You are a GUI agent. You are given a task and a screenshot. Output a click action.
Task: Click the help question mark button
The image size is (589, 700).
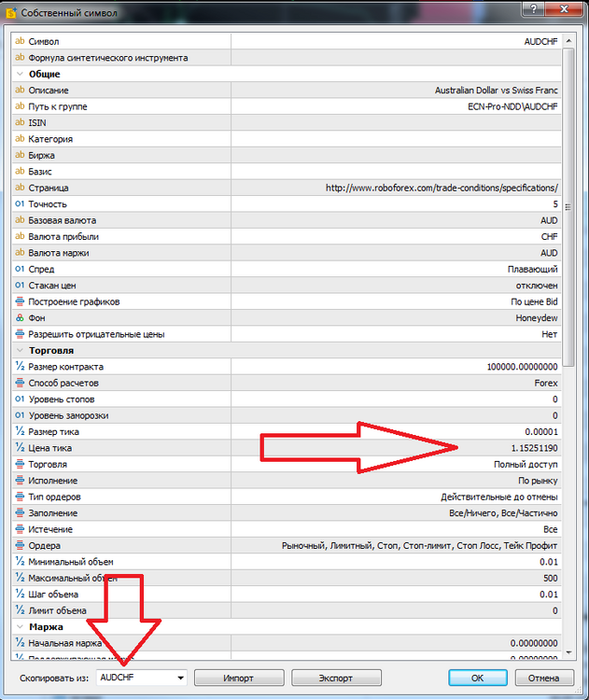pos(533,9)
